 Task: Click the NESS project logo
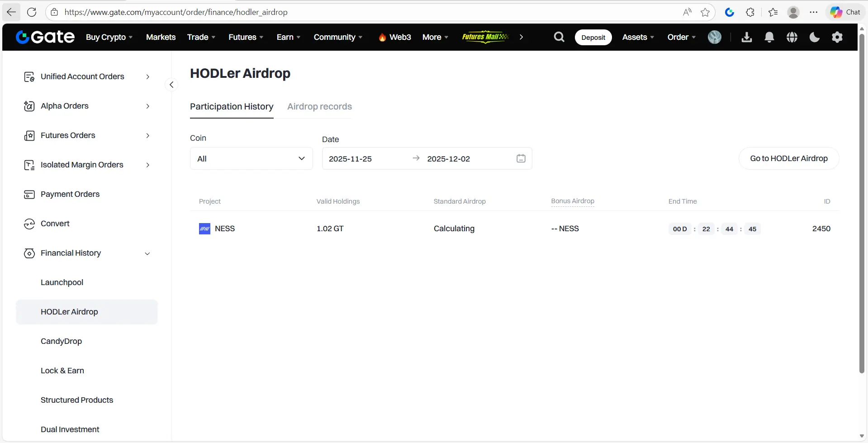pos(204,229)
